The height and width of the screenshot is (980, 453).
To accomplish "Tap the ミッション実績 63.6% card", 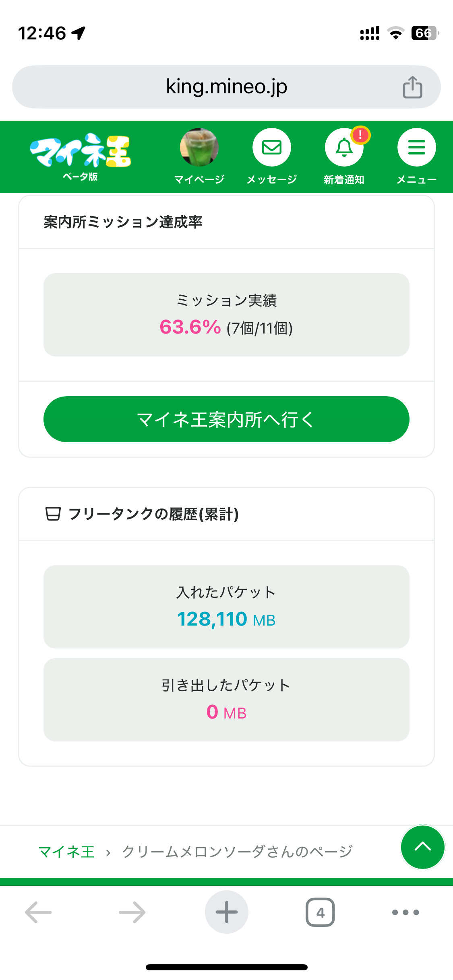I will pos(226,315).
